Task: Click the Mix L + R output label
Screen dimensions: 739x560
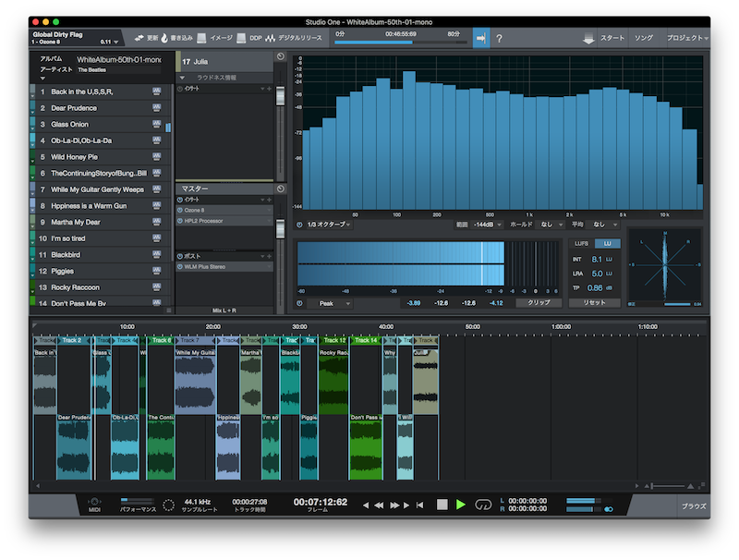Action: [x=224, y=310]
